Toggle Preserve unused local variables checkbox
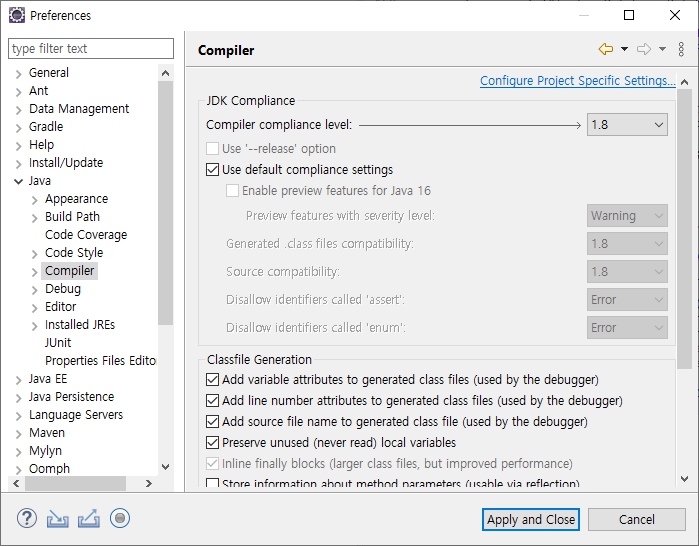The height and width of the screenshot is (546, 699). [213, 443]
